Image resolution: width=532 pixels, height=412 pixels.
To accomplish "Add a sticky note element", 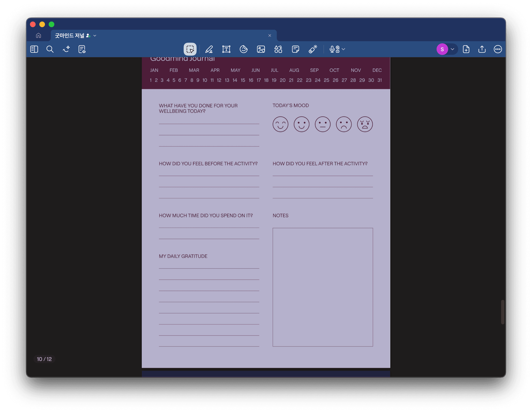I will point(296,49).
